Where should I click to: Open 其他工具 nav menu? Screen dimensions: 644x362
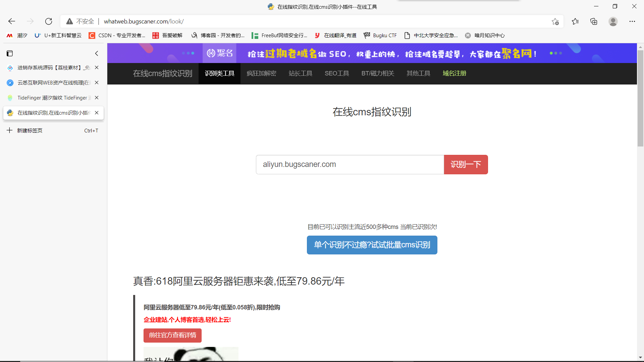tap(418, 73)
